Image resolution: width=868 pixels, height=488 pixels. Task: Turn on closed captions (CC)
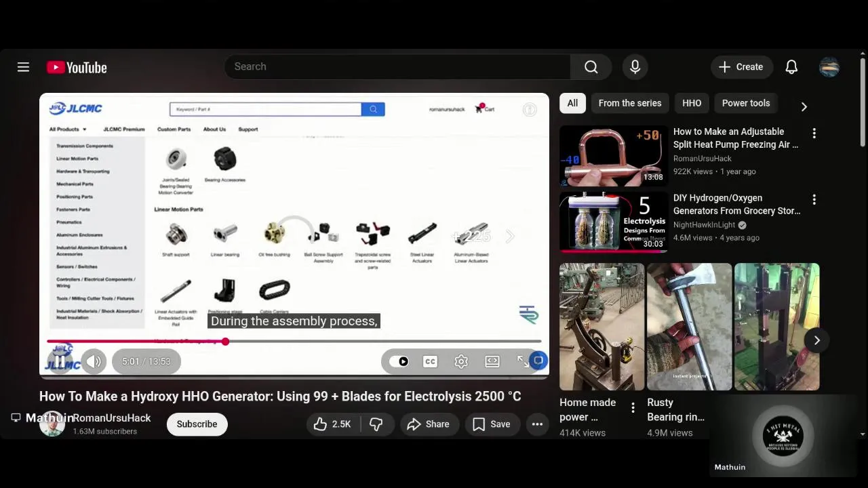[x=430, y=361]
